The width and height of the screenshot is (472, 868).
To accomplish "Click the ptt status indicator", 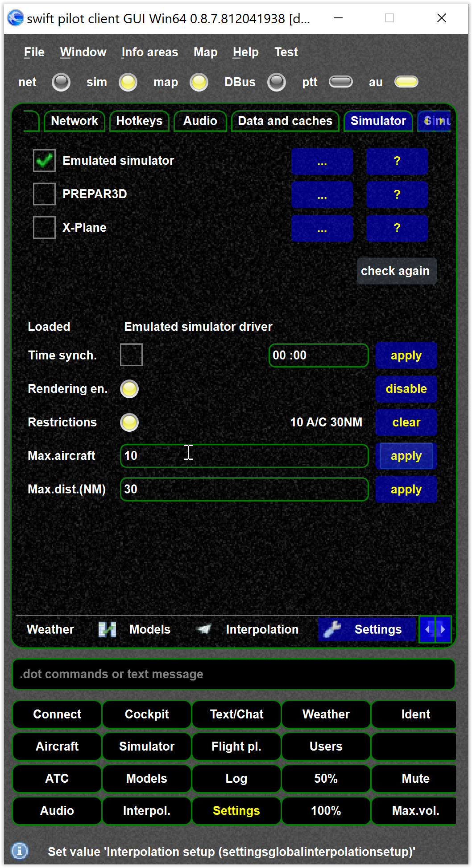I will click(x=341, y=82).
